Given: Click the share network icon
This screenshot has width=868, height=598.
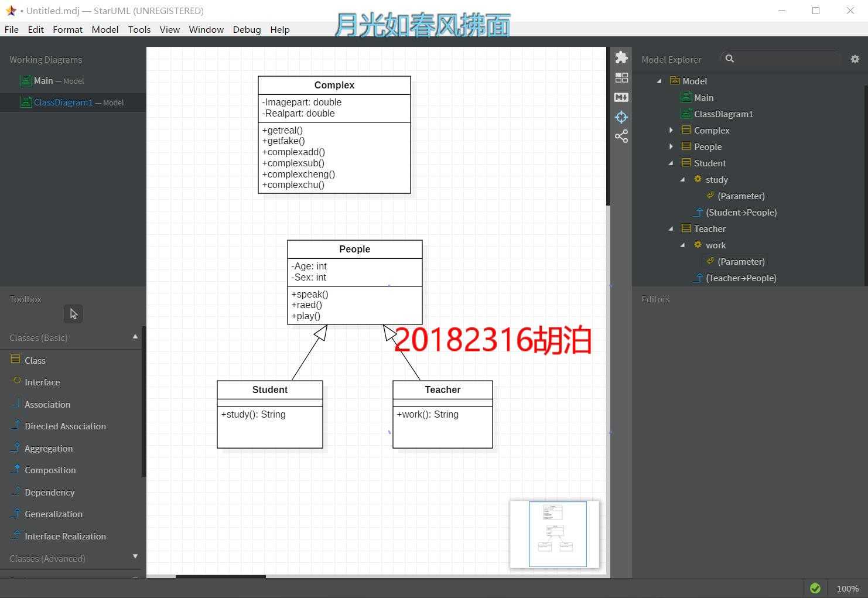Looking at the screenshot, I should click(621, 136).
